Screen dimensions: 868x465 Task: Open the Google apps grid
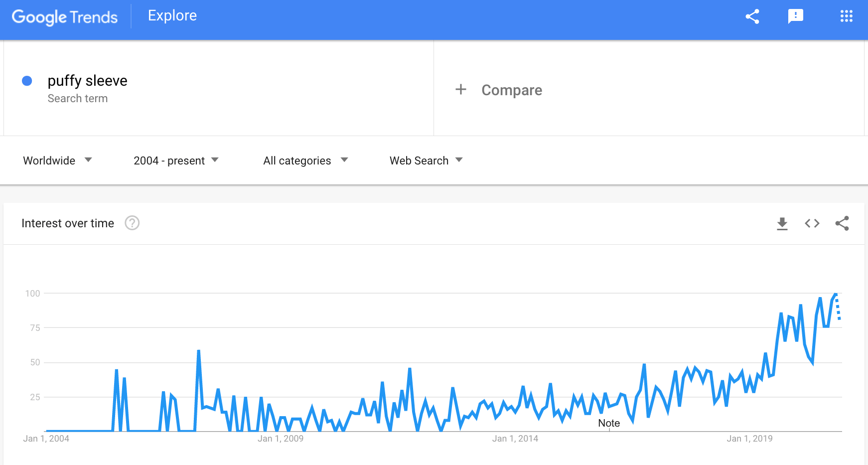[x=847, y=16]
